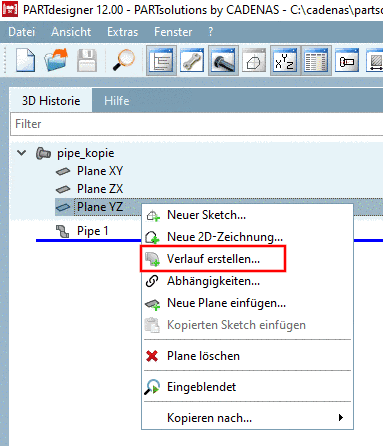The width and height of the screenshot is (383, 446).
Task: Select Plane YZ in the history tree
Action: click(x=100, y=207)
